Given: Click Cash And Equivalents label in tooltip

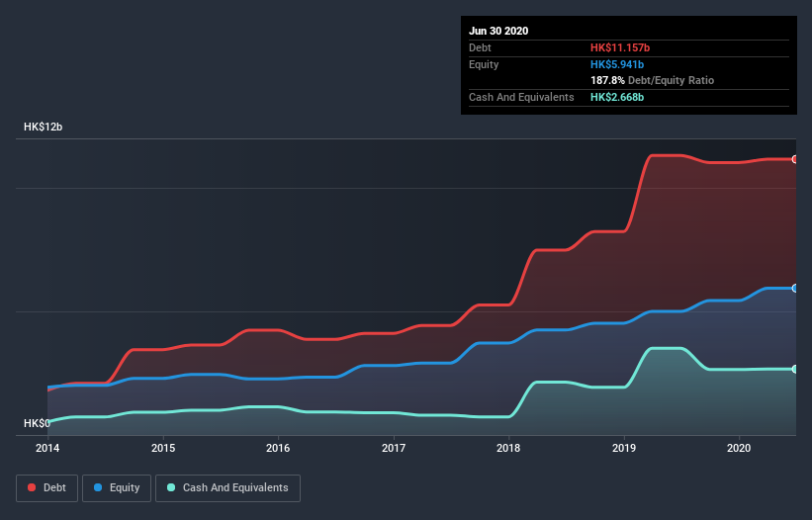Looking at the screenshot, I should [521, 97].
